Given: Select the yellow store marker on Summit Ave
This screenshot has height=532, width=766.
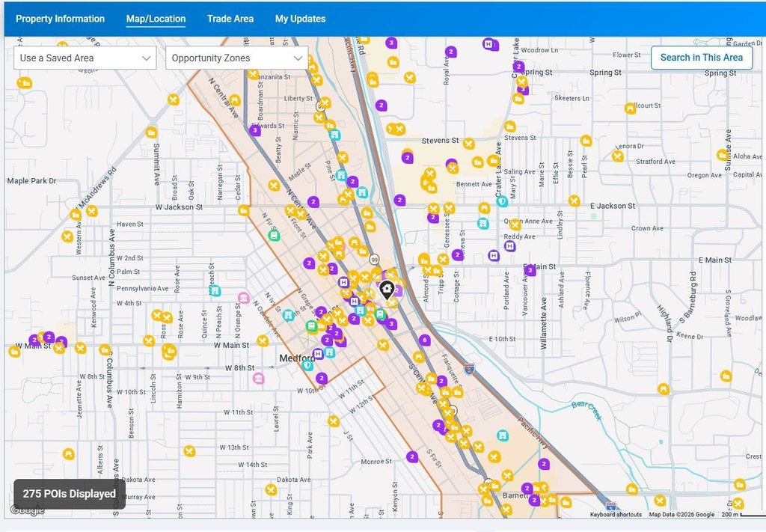Looking at the screenshot, I should coord(152,133).
